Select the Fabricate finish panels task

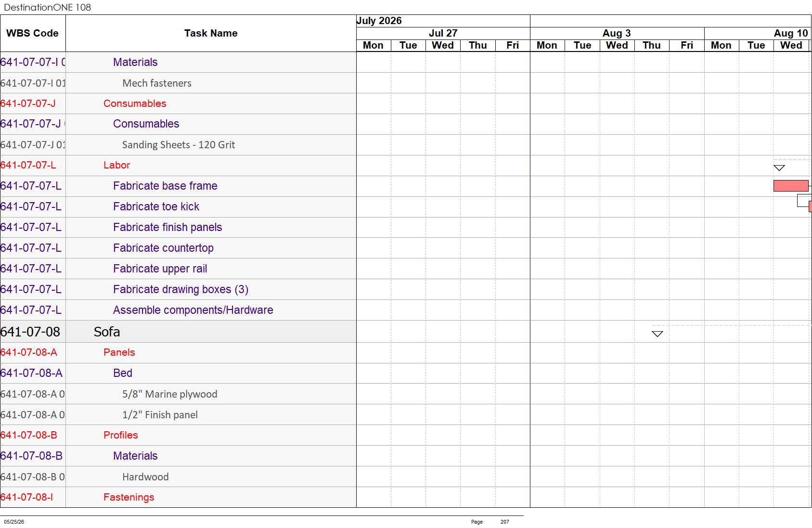[168, 227]
